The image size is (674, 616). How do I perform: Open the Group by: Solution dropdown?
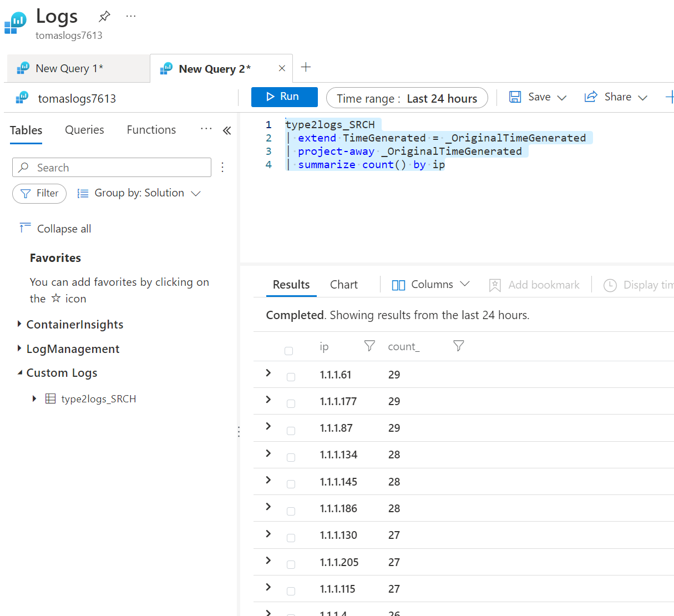(139, 193)
